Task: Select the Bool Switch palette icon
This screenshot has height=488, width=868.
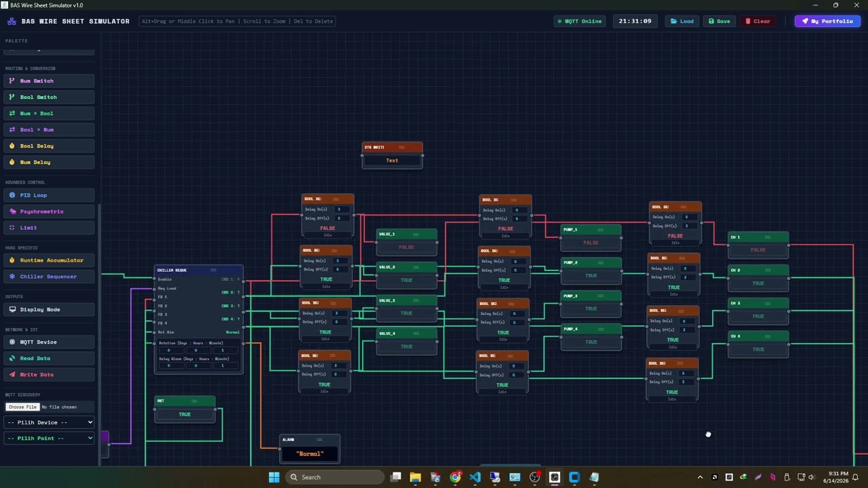Action: pyautogui.click(x=12, y=97)
